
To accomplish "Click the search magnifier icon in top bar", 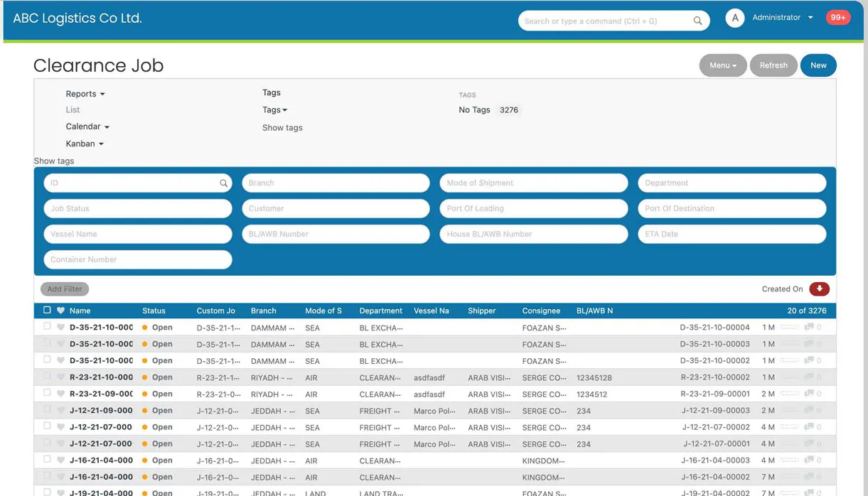I will (697, 21).
